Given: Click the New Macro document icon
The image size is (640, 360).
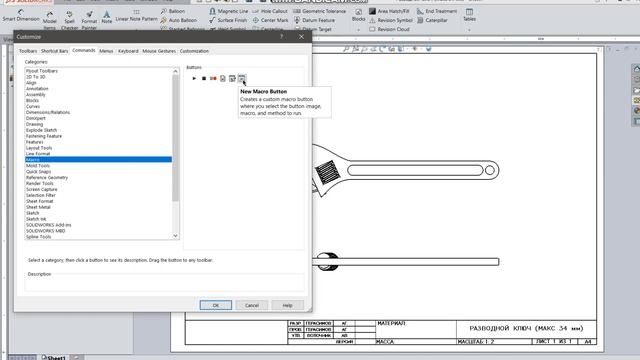Looking at the screenshot, I should tap(223, 78).
